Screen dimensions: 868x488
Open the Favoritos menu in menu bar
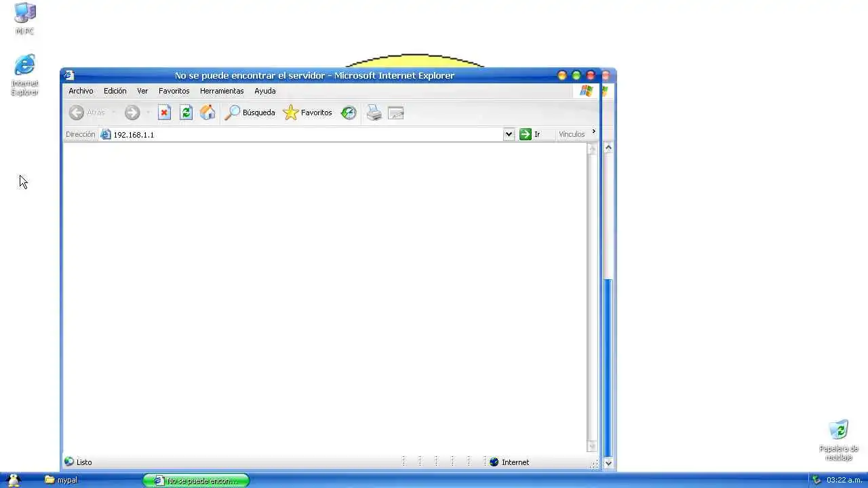pos(174,91)
